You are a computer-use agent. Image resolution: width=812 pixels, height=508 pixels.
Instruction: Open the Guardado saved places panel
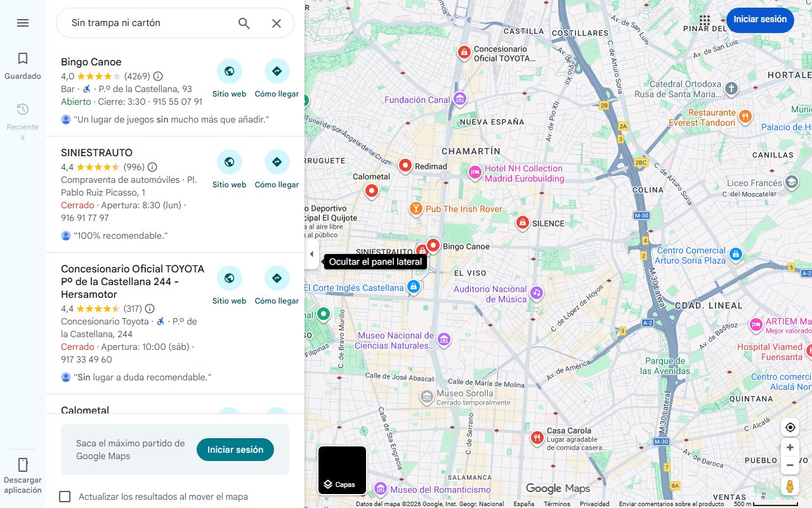coord(23,65)
